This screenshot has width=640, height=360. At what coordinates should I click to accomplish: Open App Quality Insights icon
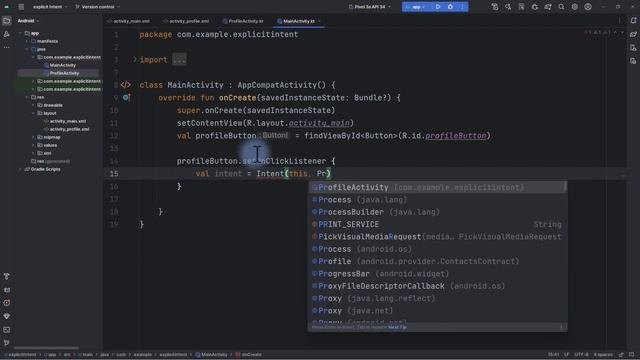tap(7, 316)
